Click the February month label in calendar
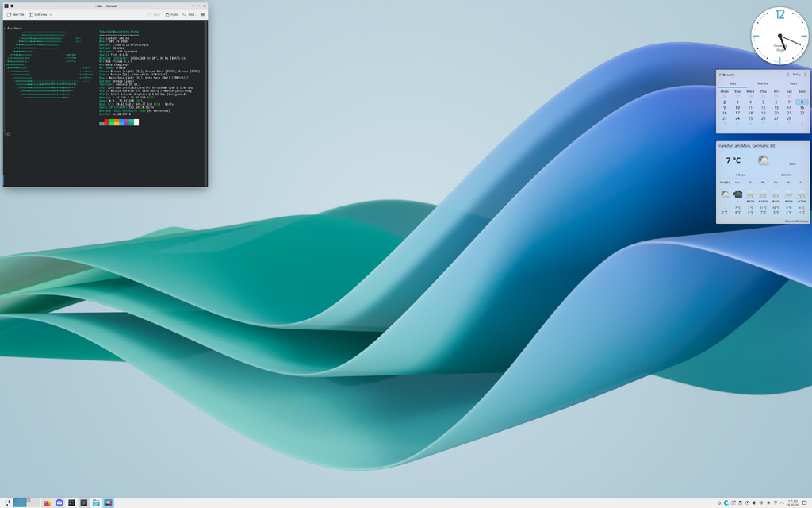The height and width of the screenshot is (508, 812). click(x=726, y=75)
